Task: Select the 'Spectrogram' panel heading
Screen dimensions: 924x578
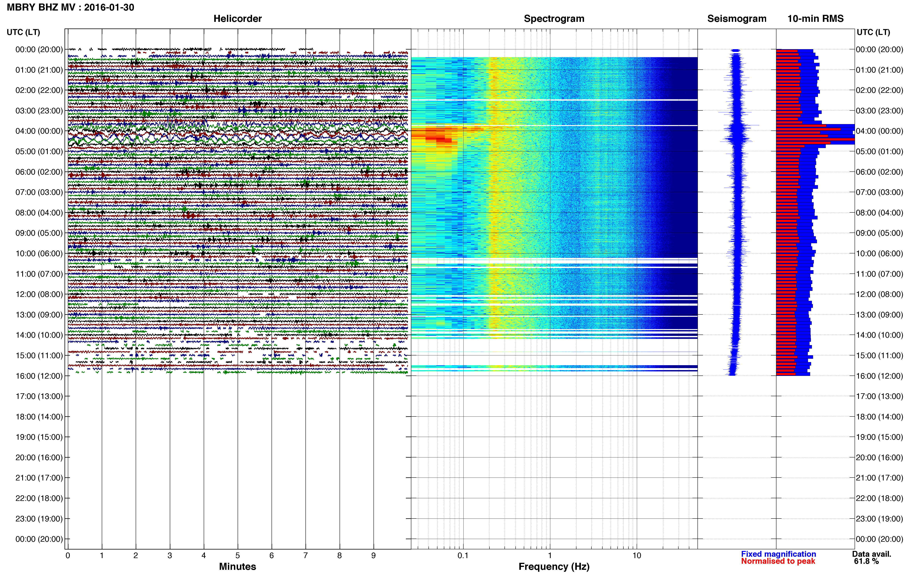Action: coord(554,19)
